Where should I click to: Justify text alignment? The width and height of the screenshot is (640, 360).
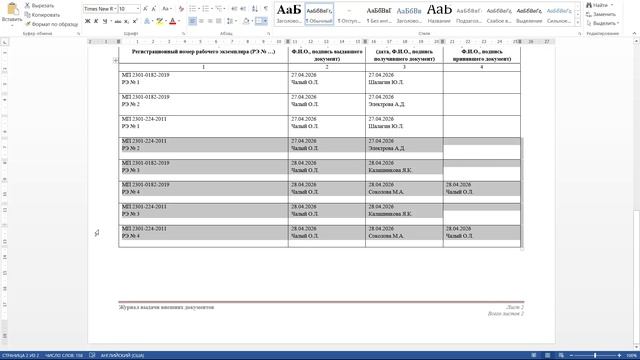[219, 21]
